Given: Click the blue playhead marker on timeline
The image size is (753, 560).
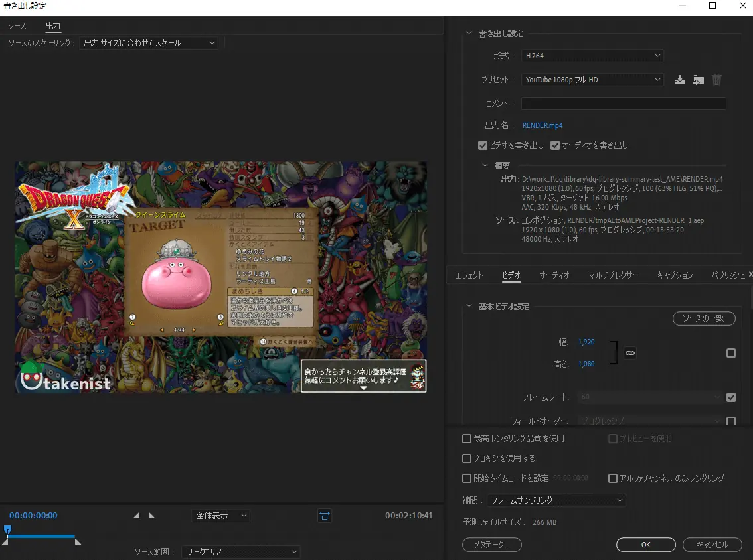Looking at the screenshot, I should (8, 529).
